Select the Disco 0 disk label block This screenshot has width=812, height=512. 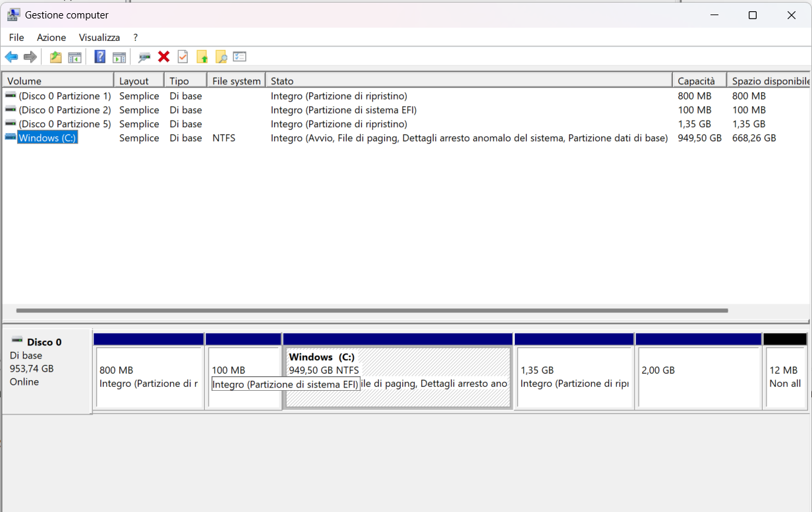click(x=47, y=372)
